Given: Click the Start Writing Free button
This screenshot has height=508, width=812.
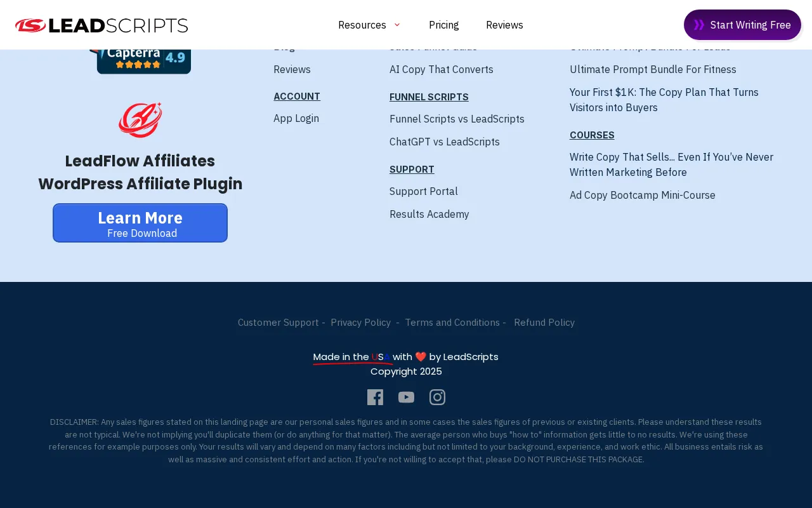Looking at the screenshot, I should (x=742, y=25).
